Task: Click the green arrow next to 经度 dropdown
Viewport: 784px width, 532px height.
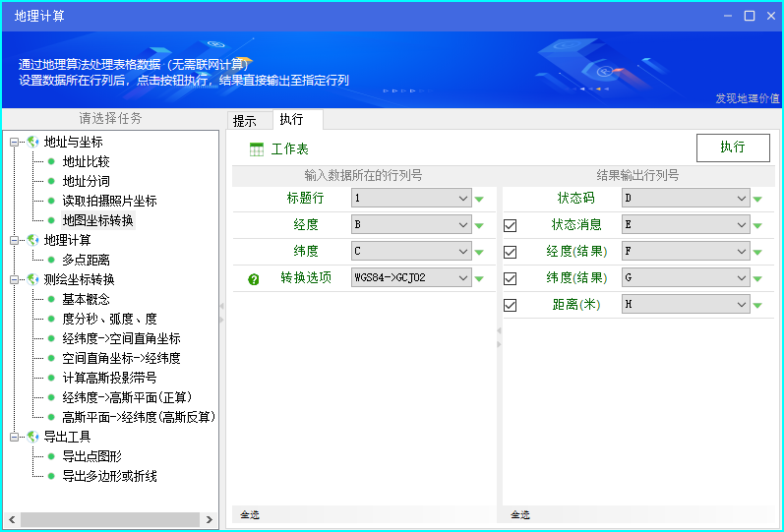Action: [479, 225]
